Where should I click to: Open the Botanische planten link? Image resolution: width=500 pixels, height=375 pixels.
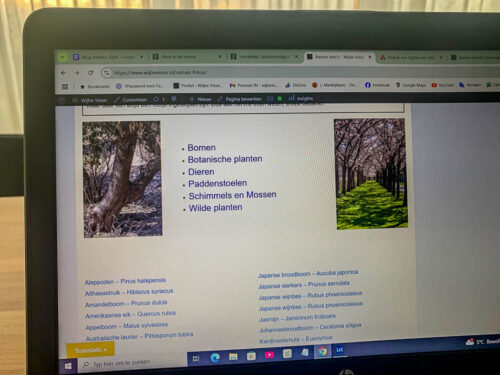[x=225, y=159]
